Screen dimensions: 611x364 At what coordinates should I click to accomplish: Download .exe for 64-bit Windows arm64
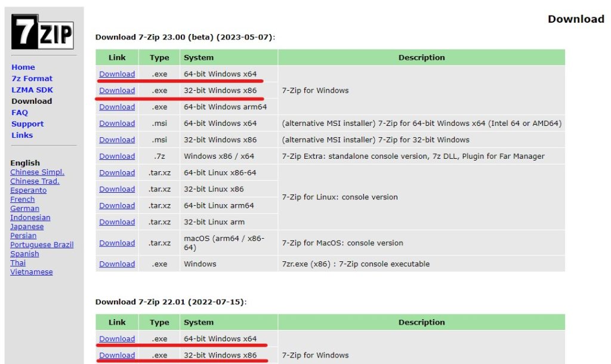[117, 107]
